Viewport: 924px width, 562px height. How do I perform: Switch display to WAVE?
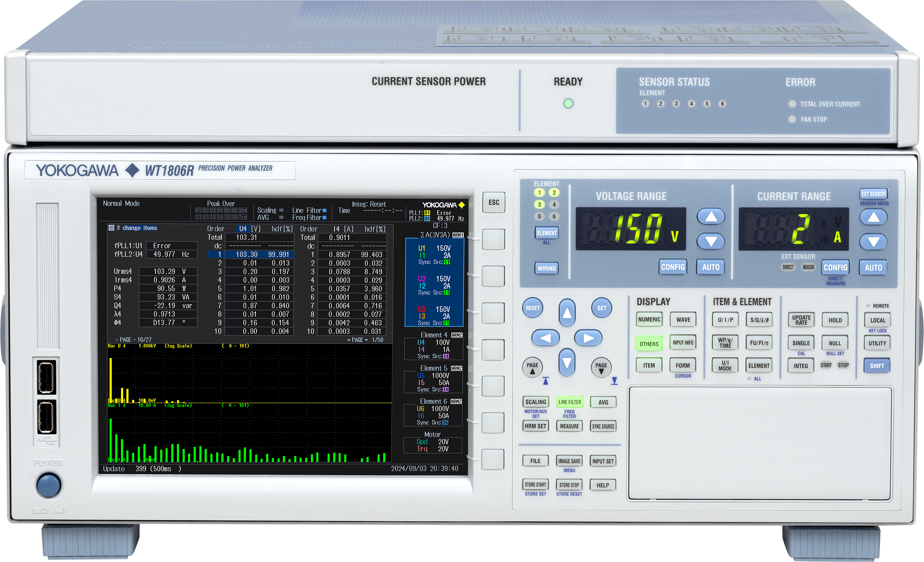[x=683, y=320]
